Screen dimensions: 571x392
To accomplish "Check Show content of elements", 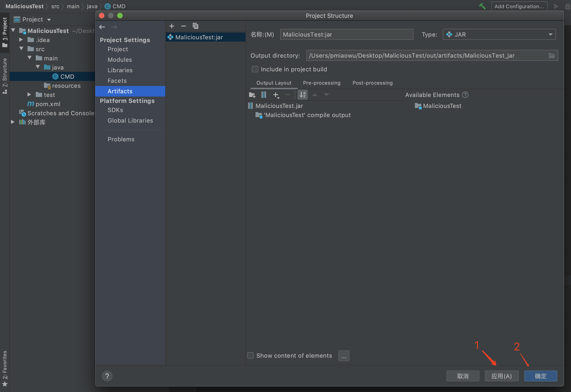I will (x=250, y=355).
